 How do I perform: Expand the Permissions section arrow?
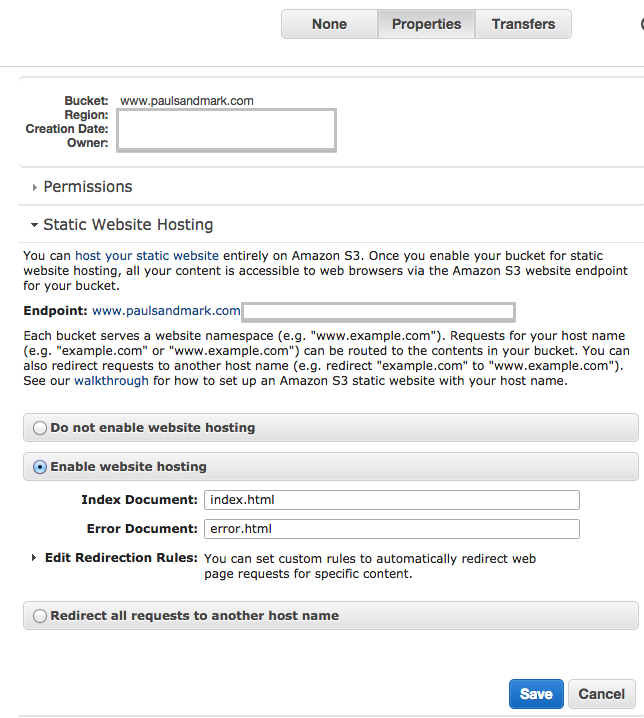coord(34,187)
